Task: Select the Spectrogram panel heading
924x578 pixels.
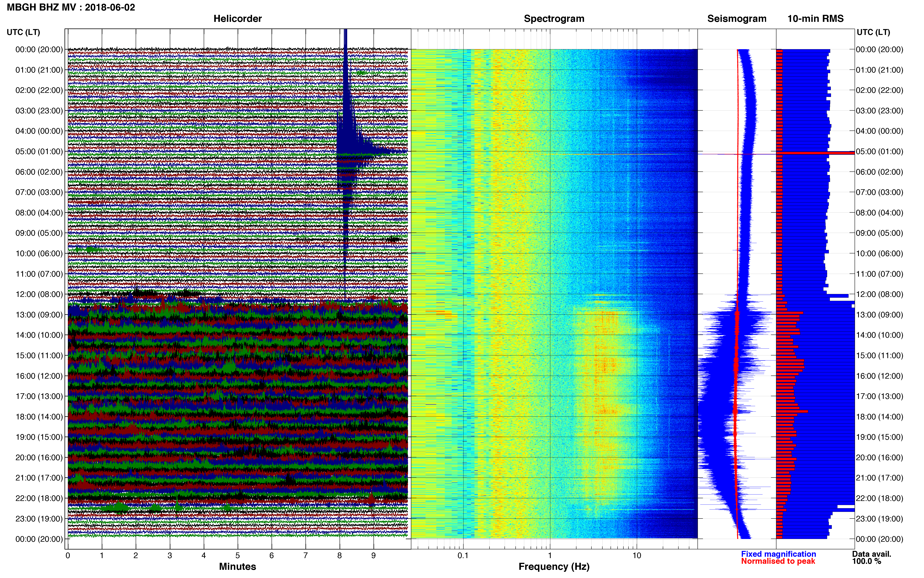Action: pos(554,19)
